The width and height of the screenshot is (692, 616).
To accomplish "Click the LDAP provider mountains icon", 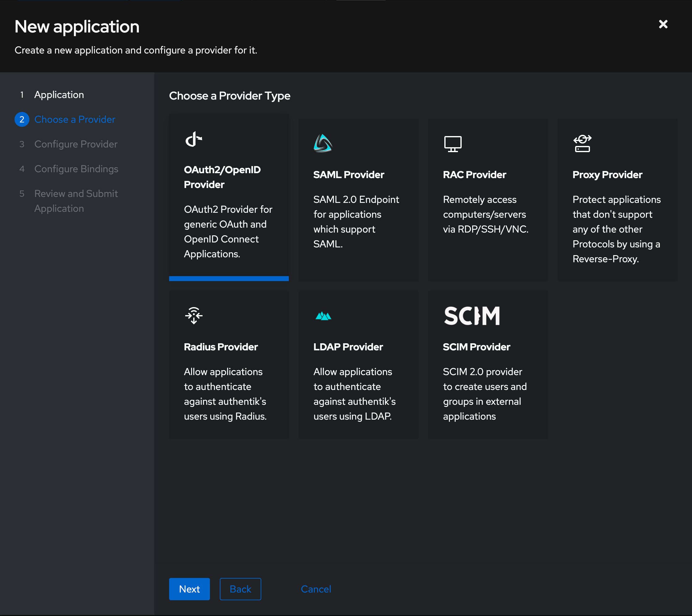I will [323, 316].
